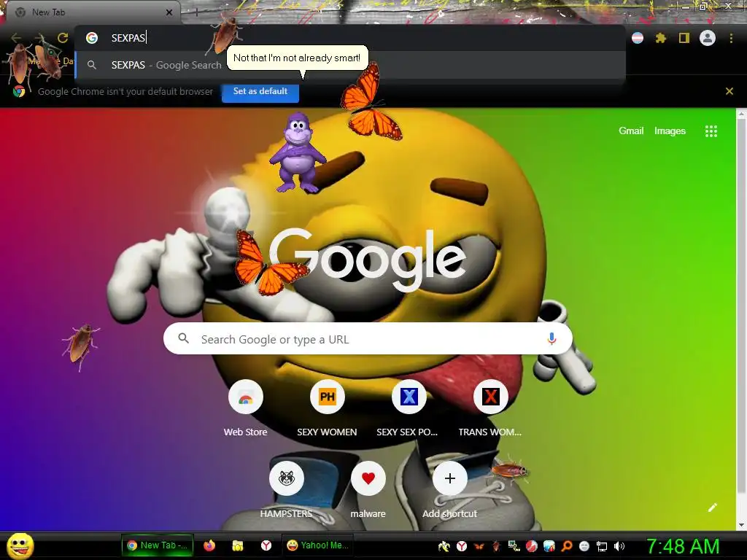This screenshot has width=747, height=560.
Task: Click the Google G icon in the address bar
Action: click(x=92, y=38)
